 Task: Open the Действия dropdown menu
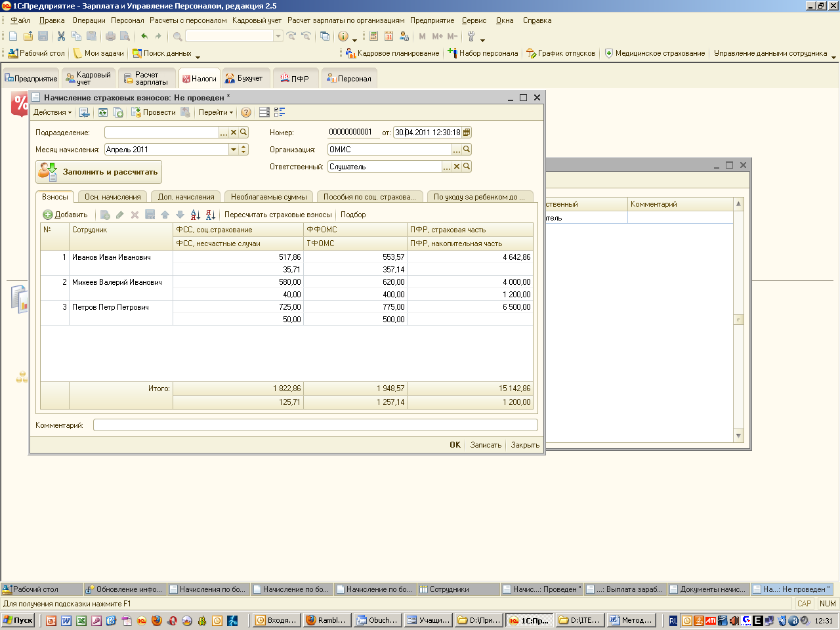coord(52,112)
